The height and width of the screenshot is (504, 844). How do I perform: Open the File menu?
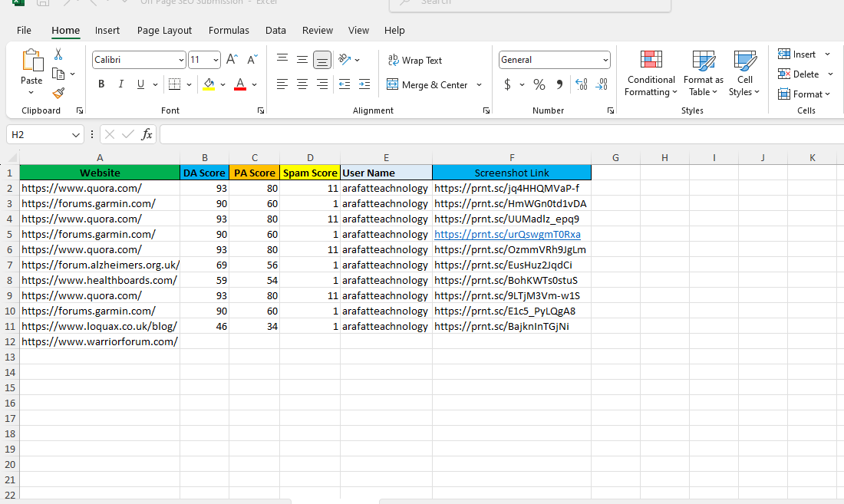(24, 30)
